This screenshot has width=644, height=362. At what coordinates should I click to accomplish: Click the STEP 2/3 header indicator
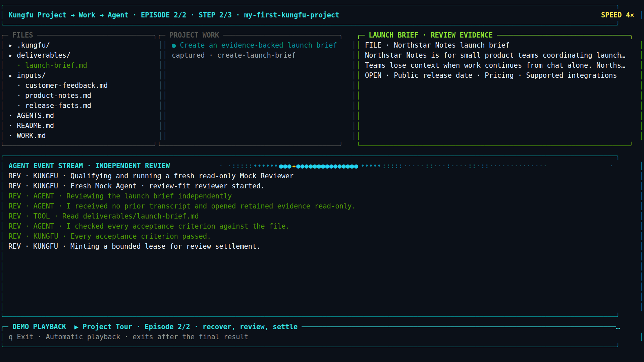point(215,15)
